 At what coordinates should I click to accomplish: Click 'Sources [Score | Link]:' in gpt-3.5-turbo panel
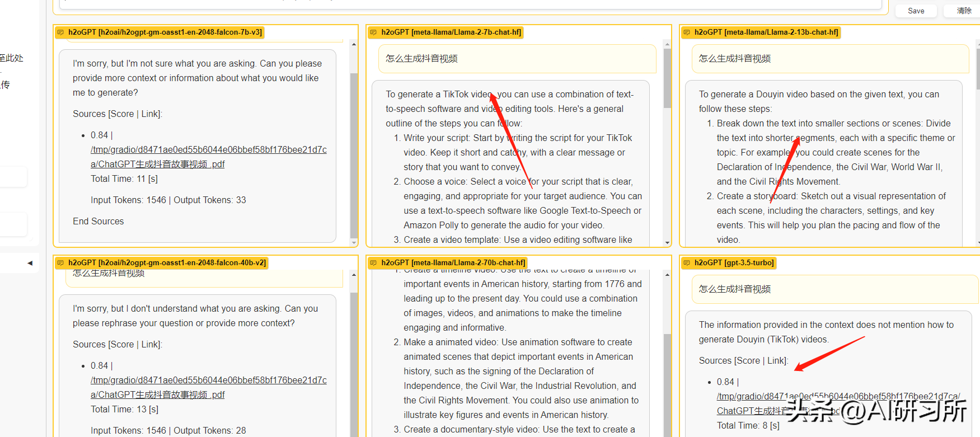[743, 361]
